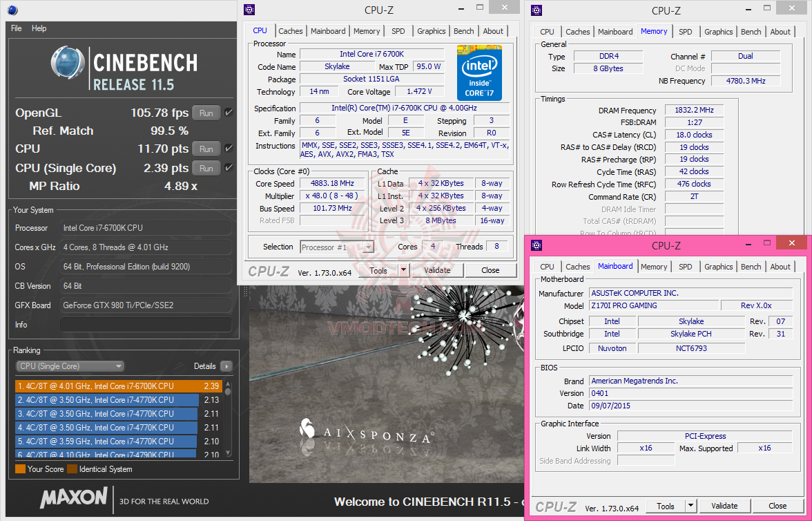
Task: Switch to the SPD tab in CPU-Z
Action: click(398, 30)
